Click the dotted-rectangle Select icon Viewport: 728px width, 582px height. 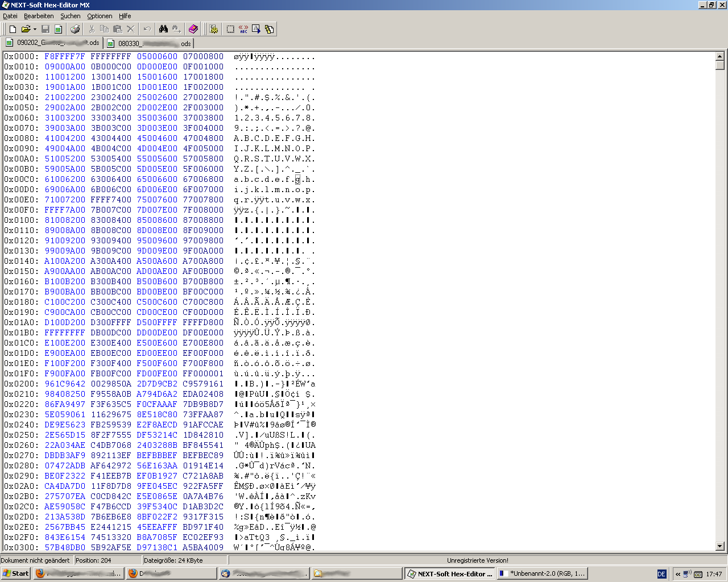(230, 29)
